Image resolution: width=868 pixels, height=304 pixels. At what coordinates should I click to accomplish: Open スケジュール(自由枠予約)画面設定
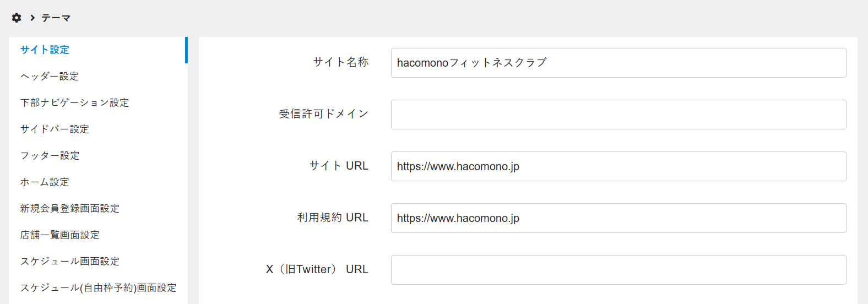point(98,287)
